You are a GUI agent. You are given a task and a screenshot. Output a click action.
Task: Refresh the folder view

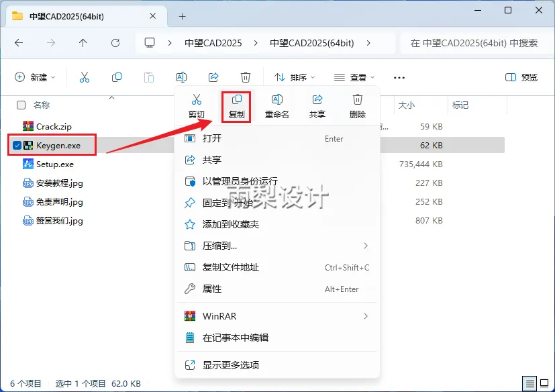[115, 43]
